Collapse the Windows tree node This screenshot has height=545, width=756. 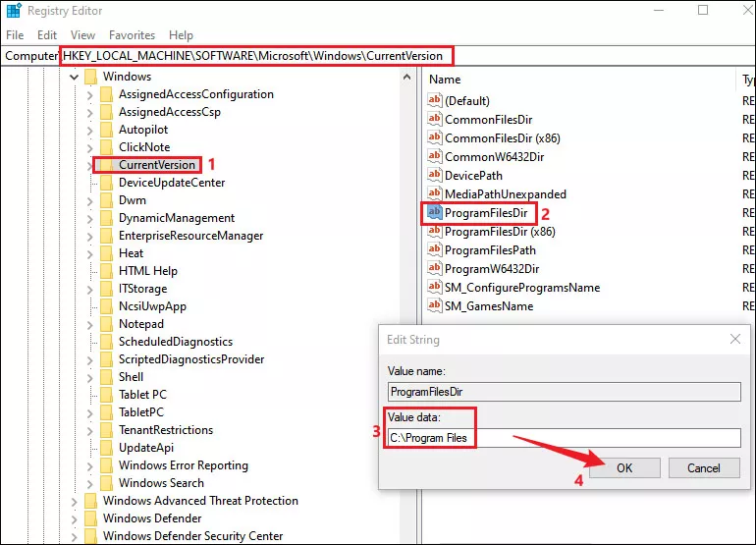(x=74, y=77)
